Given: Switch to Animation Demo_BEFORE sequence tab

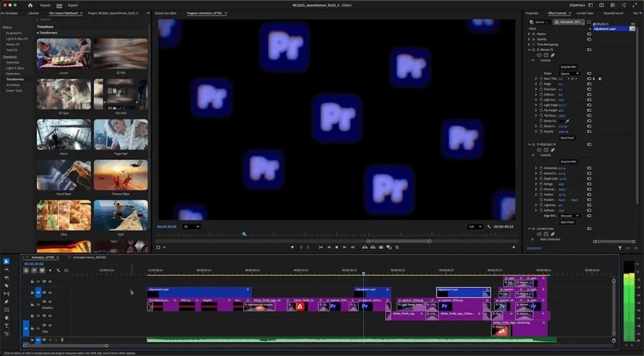Looking at the screenshot, I should [x=90, y=257].
